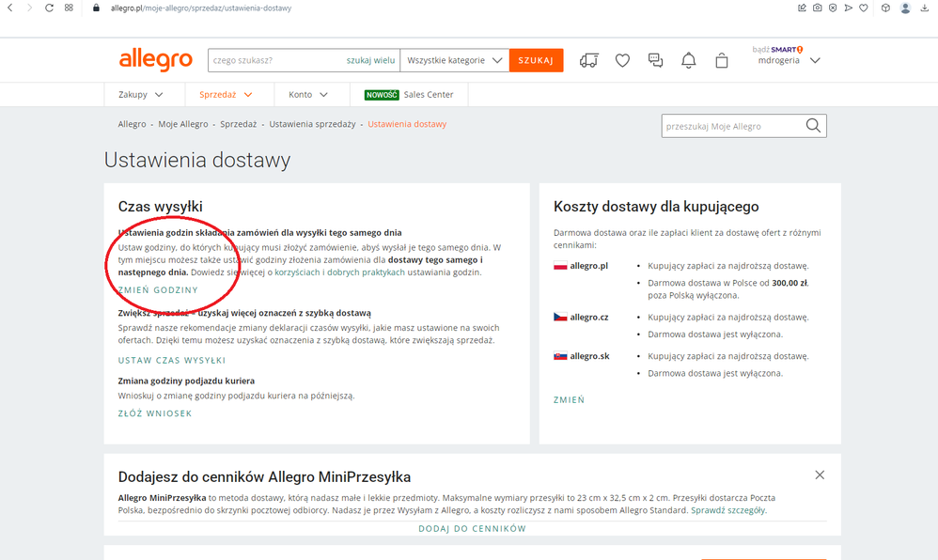The height and width of the screenshot is (560, 938).
Task: Click the padlock site security icon
Action: [96, 8]
